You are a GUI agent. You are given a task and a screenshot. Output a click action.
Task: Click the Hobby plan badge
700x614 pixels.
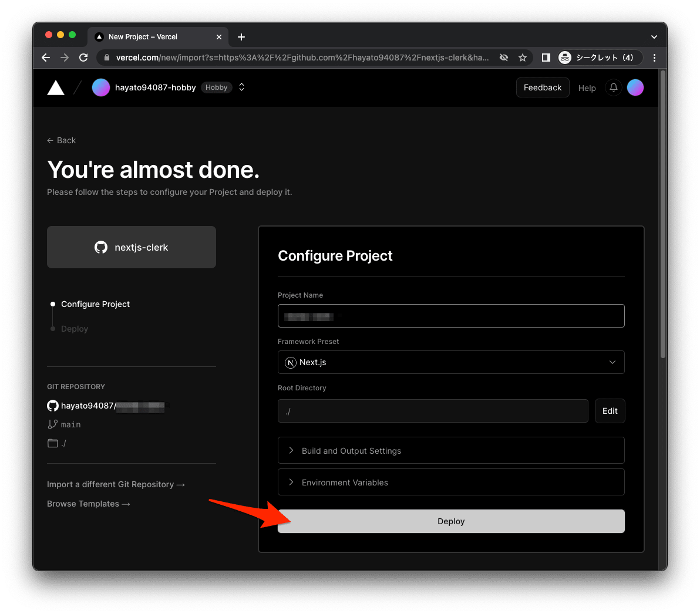(217, 87)
